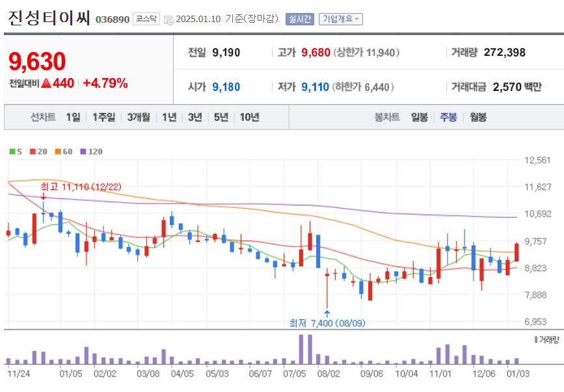Open the 기업개요 dropdown
The height and width of the screenshot is (392, 564).
(341, 19)
